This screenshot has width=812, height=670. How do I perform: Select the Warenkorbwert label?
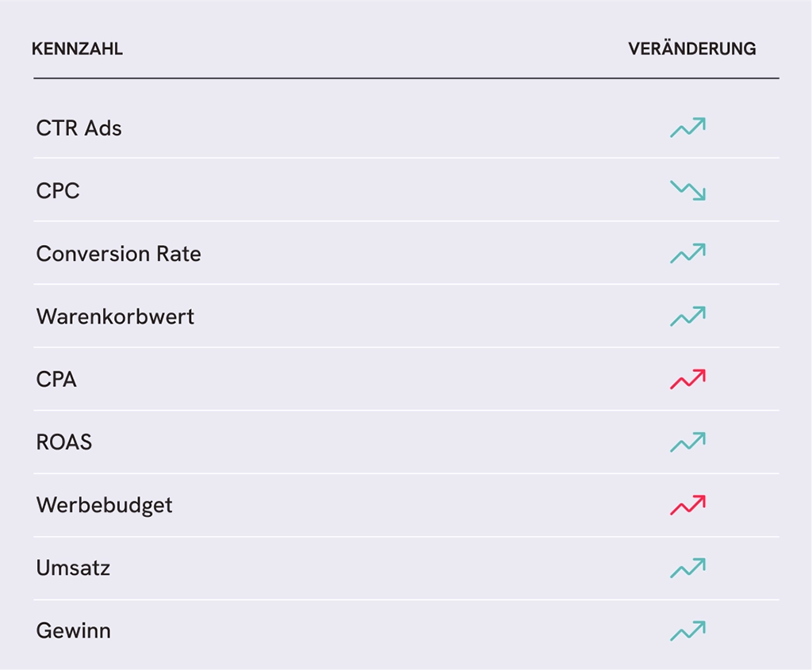[x=115, y=316]
